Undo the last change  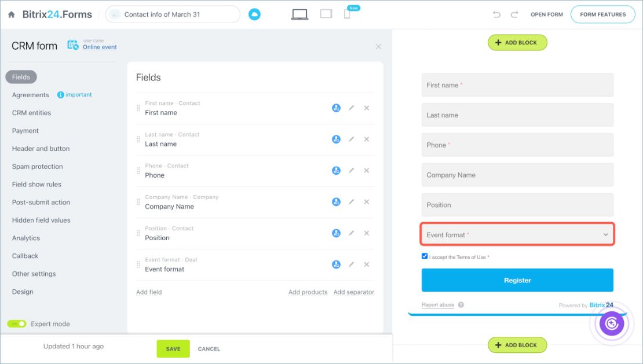click(496, 14)
